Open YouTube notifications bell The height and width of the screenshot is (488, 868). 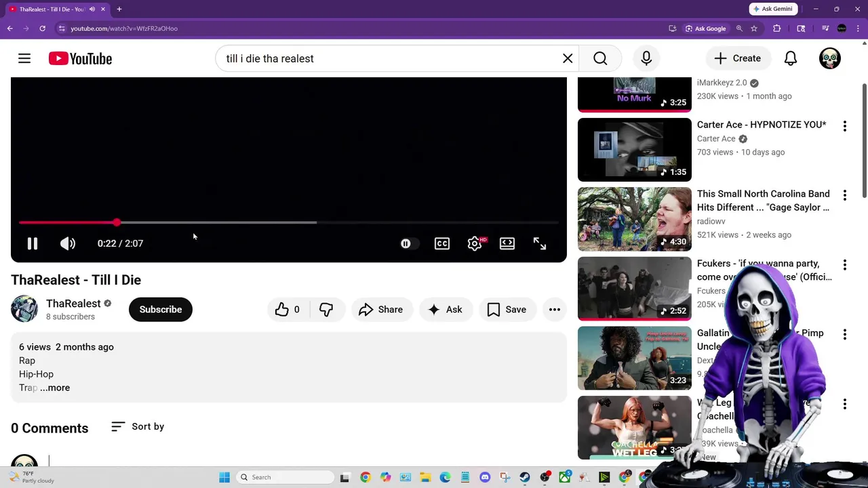click(791, 58)
